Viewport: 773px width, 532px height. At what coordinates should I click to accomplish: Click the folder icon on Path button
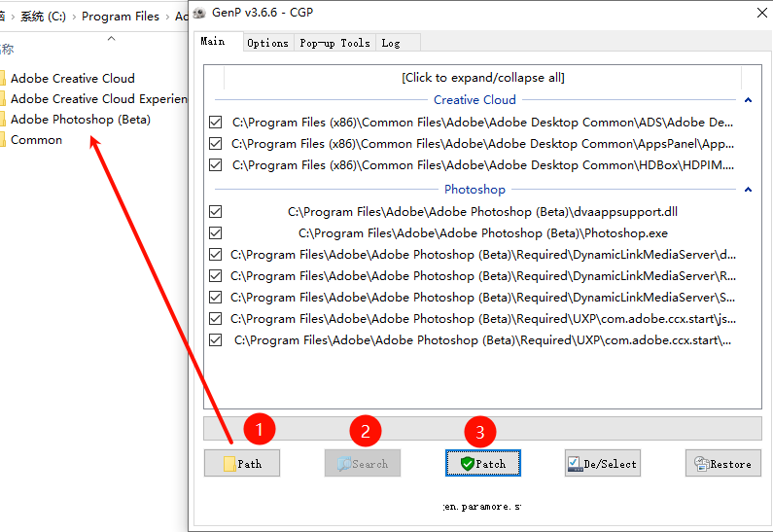pyautogui.click(x=229, y=464)
